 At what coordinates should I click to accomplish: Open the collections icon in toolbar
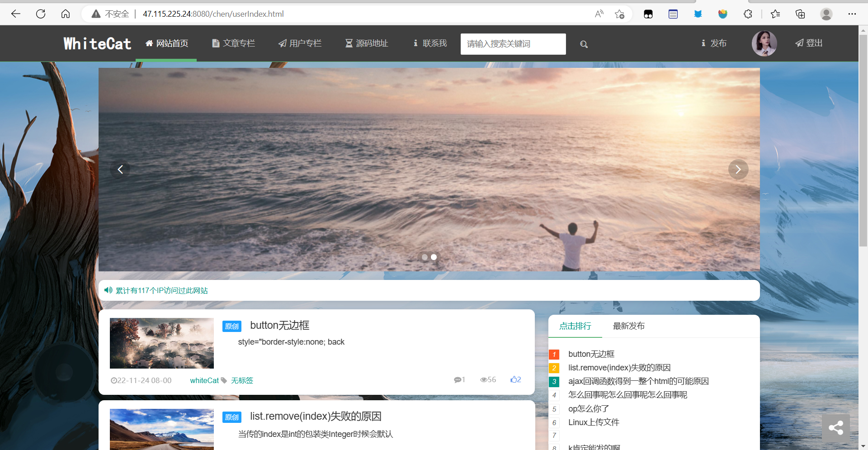tap(800, 14)
